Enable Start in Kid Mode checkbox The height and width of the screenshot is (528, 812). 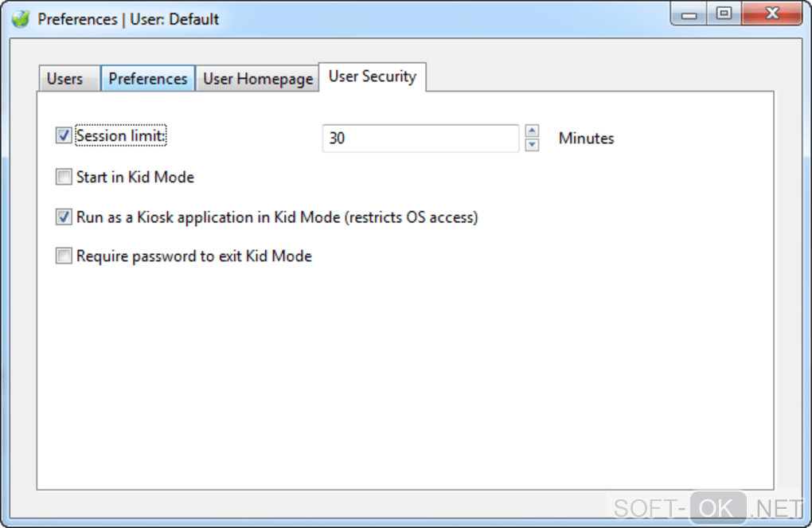click(x=64, y=177)
